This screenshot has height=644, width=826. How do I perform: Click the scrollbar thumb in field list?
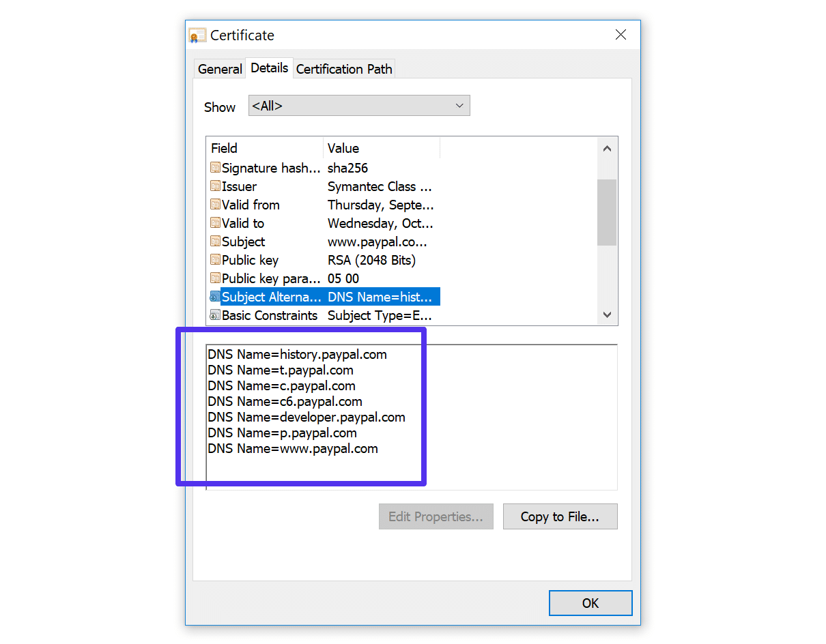point(607,211)
